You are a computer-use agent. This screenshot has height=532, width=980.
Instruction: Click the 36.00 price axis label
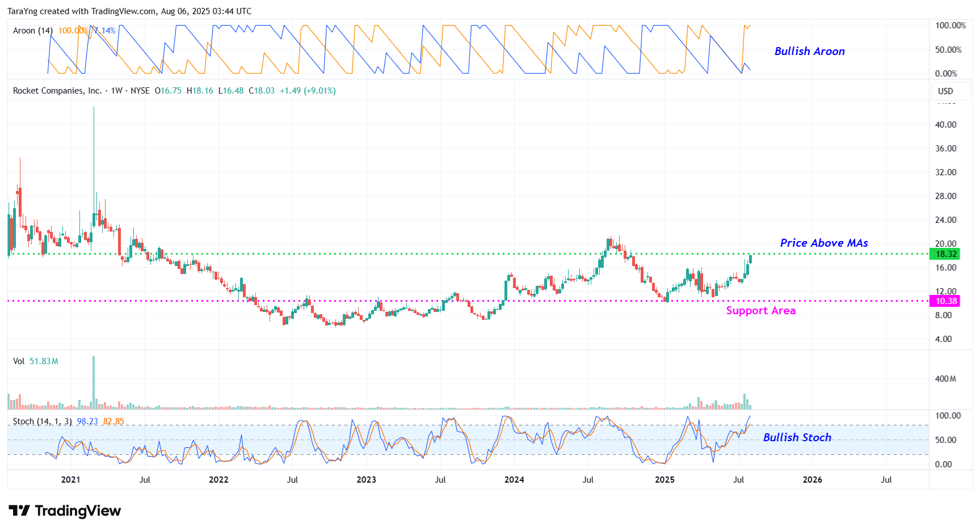point(945,149)
